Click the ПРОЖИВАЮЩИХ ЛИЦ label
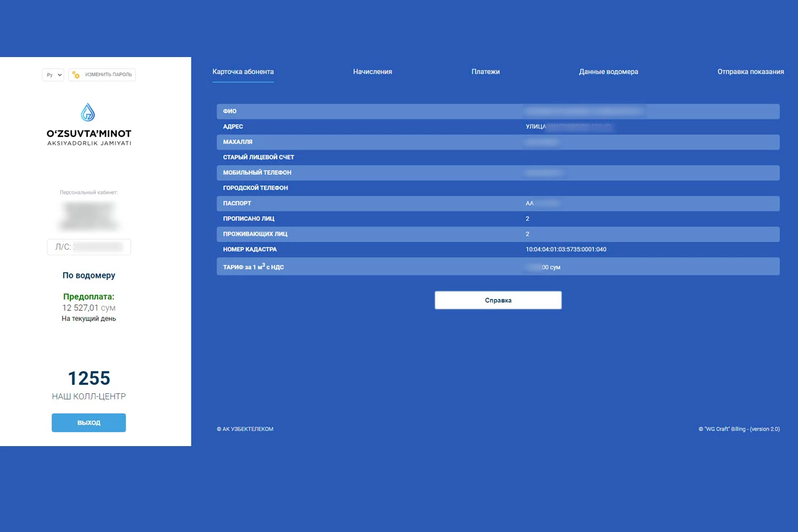The width and height of the screenshot is (798, 532). tap(255, 234)
